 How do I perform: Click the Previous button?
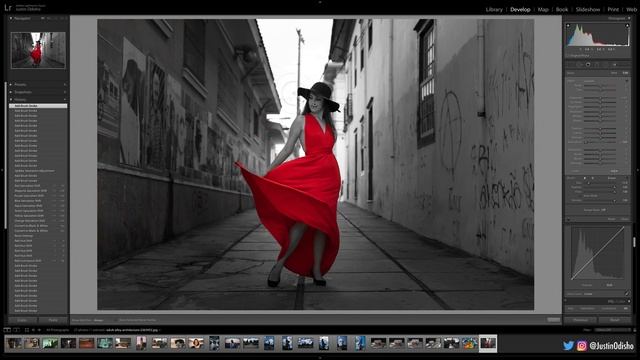point(580,320)
